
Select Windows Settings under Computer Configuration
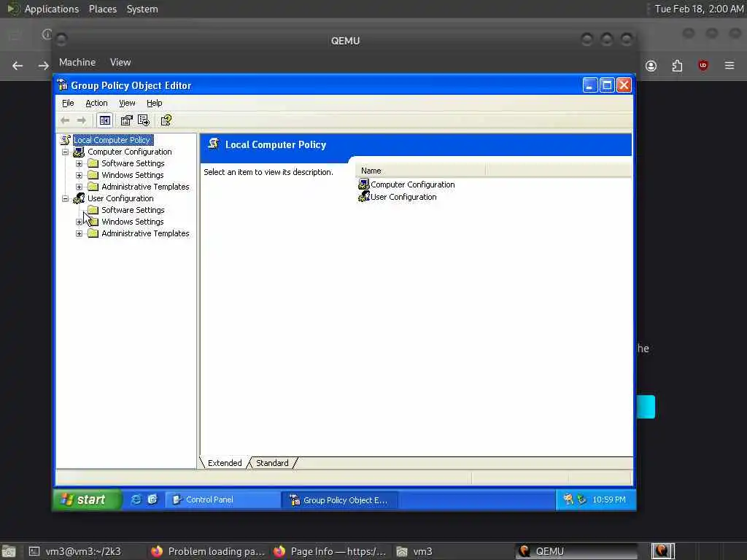tap(133, 175)
